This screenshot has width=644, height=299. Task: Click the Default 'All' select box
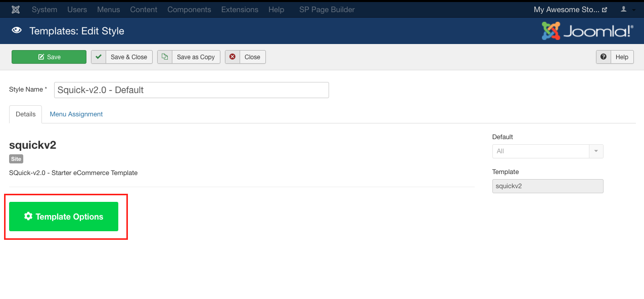click(548, 151)
